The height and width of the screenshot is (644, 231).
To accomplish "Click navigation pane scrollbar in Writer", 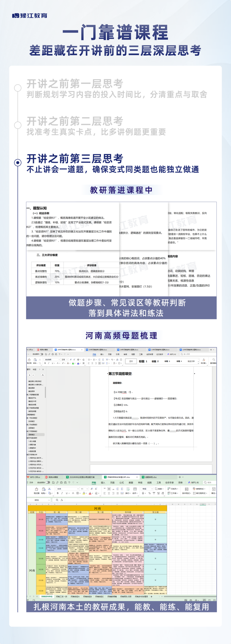I will pos(45,392).
